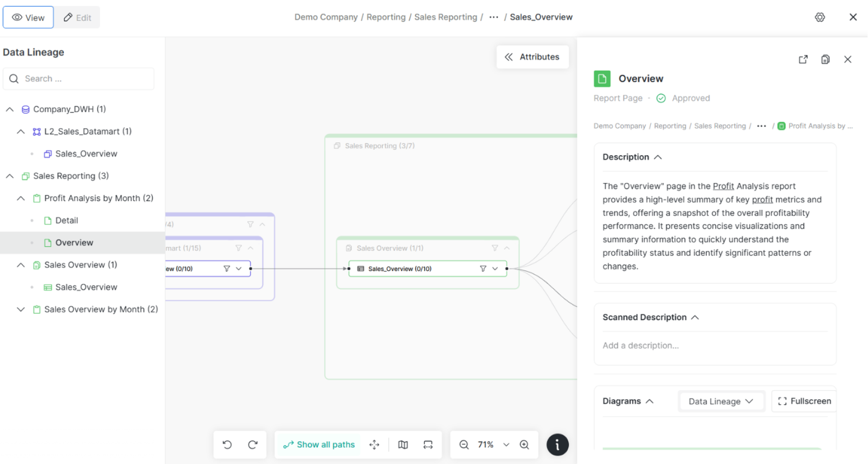868x464 pixels.
Task: Open the black info circle button
Action: (x=557, y=444)
